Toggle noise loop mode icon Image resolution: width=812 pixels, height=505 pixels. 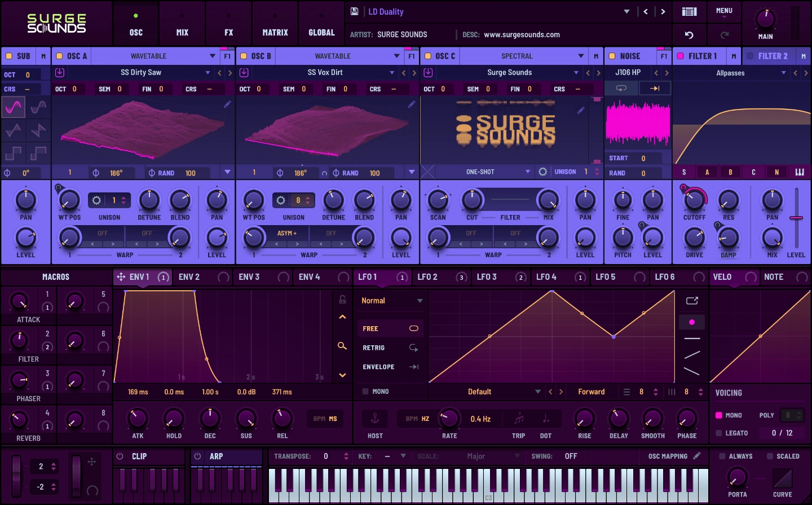click(x=621, y=88)
